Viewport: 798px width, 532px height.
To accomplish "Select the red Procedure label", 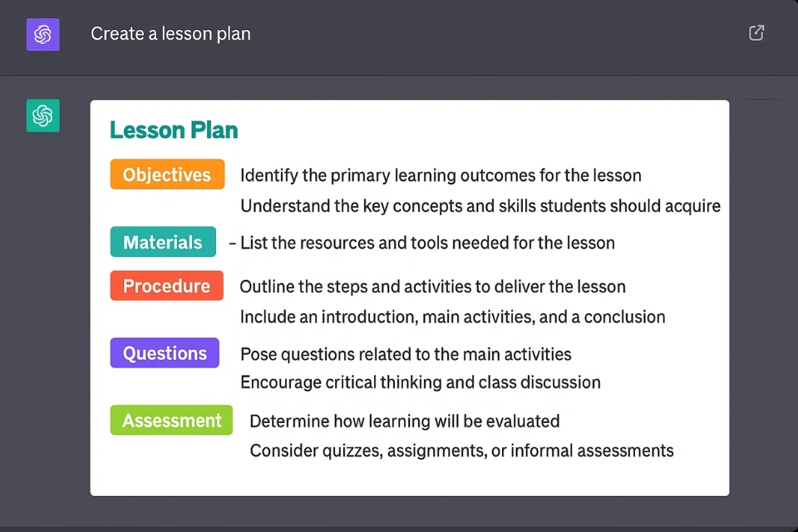I will coord(166,286).
